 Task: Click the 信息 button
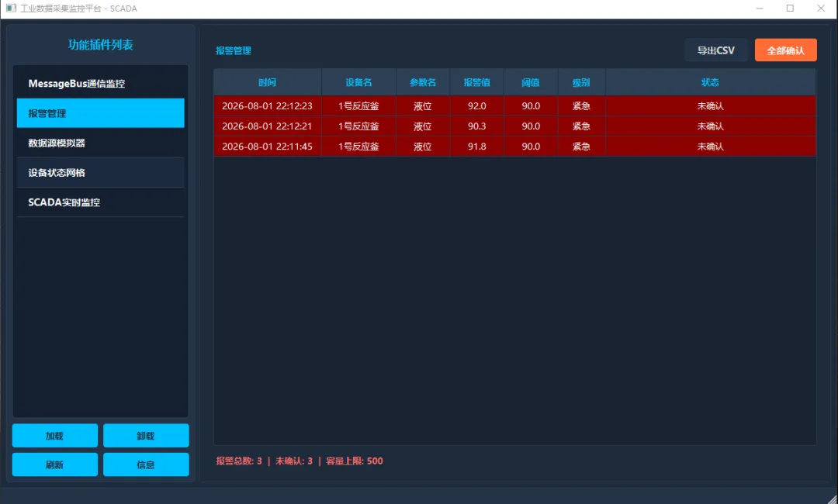[x=146, y=464]
